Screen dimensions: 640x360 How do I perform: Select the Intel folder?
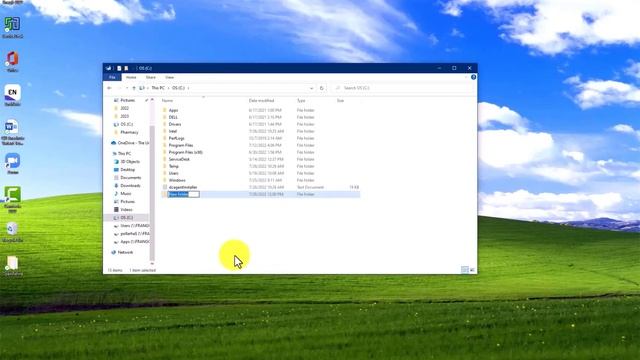[173, 131]
